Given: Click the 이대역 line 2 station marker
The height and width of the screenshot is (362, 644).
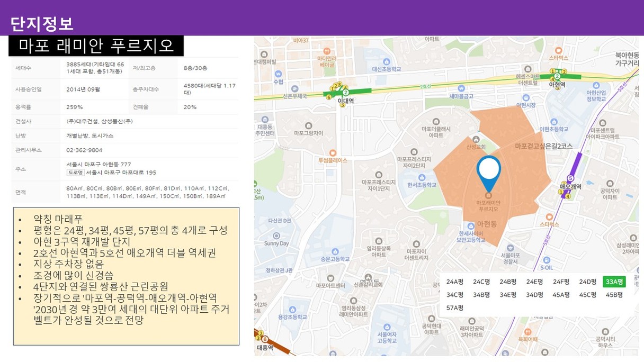Looking at the screenshot, I should point(345,93).
